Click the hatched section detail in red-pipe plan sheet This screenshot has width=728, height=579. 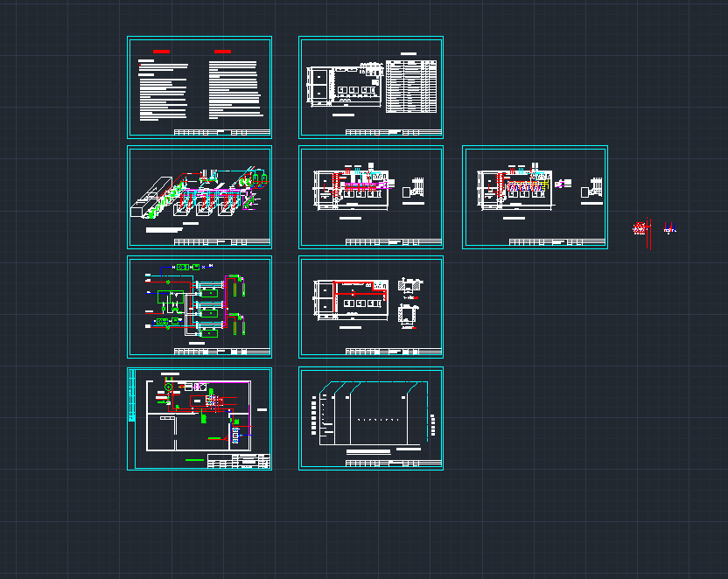[410, 285]
